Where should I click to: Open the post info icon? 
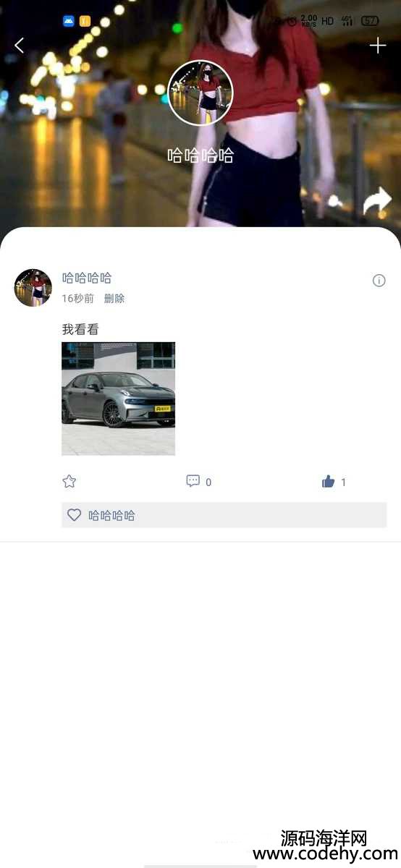tap(379, 281)
